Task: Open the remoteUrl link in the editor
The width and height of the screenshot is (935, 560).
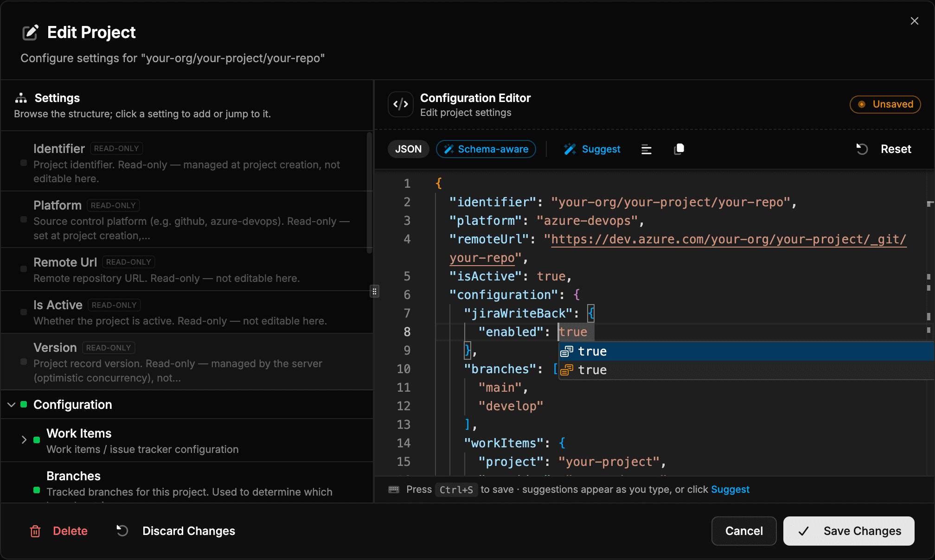Action: coord(729,239)
